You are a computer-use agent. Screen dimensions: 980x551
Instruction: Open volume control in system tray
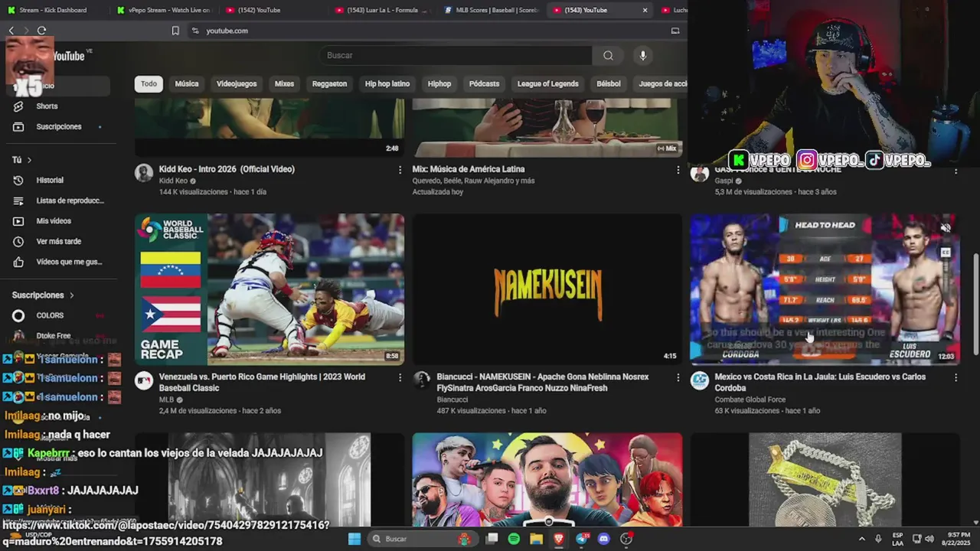point(931,539)
